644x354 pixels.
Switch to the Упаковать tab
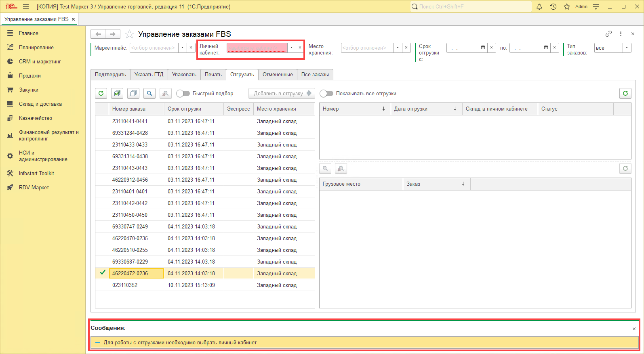click(x=184, y=75)
